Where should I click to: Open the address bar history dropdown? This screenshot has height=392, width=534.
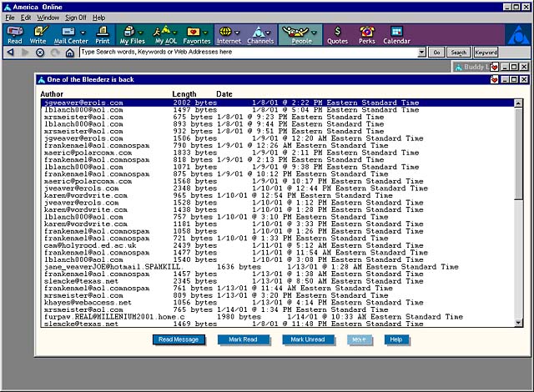[x=421, y=52]
